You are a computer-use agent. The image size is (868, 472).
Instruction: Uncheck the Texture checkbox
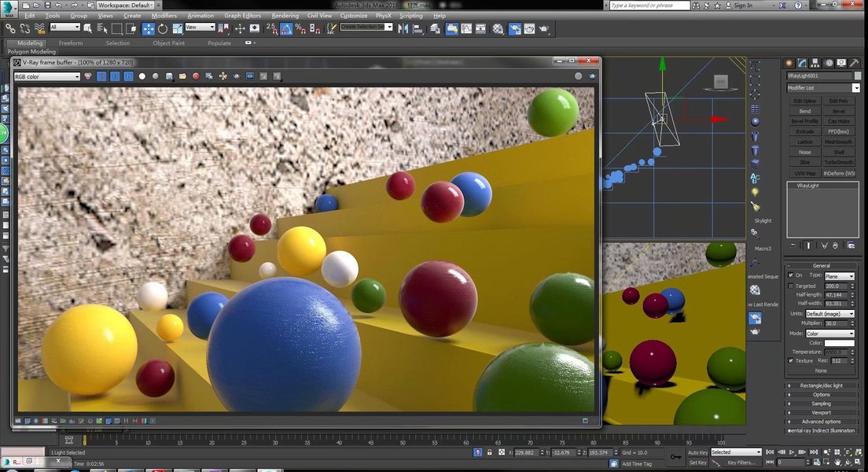(x=791, y=360)
